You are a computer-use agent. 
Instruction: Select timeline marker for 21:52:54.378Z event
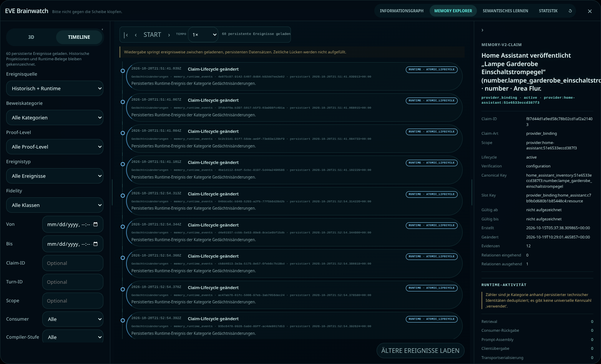point(123,289)
